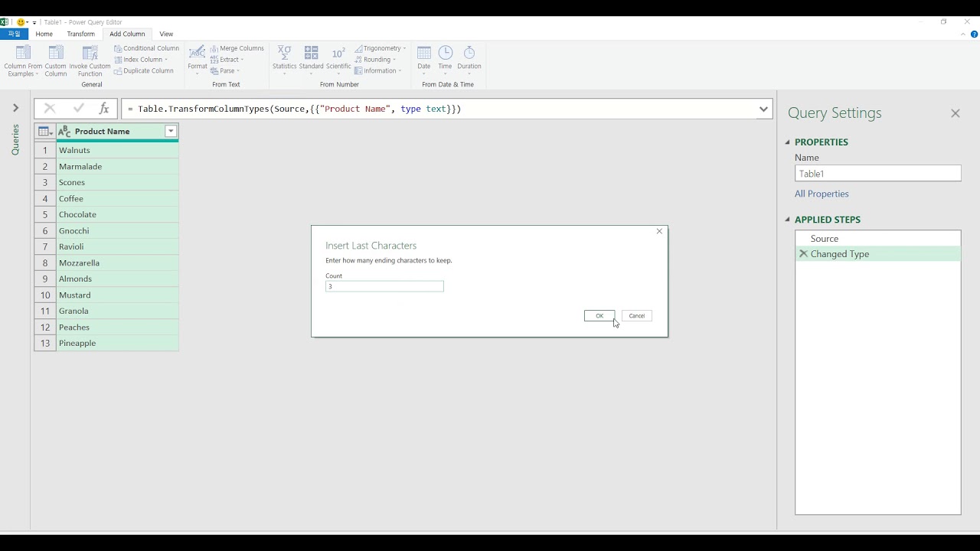Select the Mustard cell

coord(117,295)
